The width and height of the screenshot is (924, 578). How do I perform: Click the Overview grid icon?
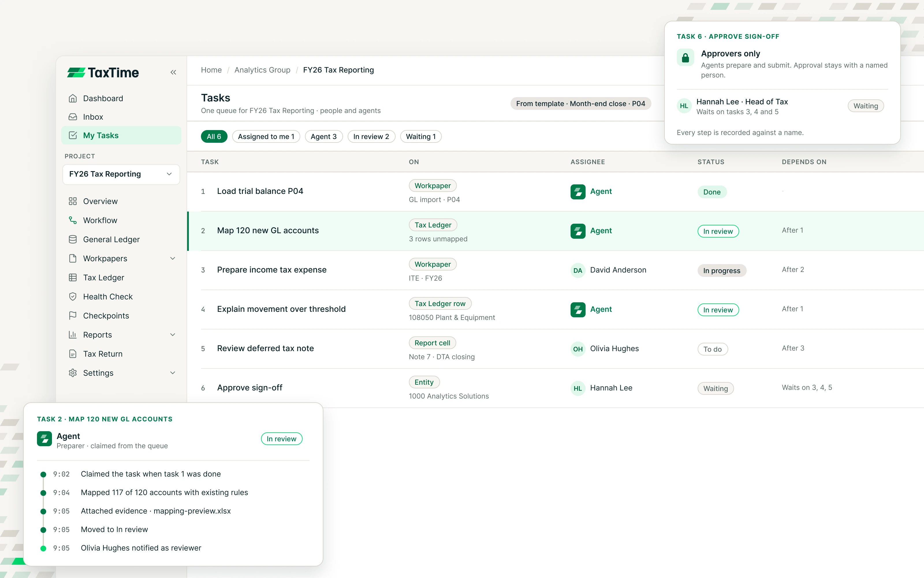[x=72, y=201]
